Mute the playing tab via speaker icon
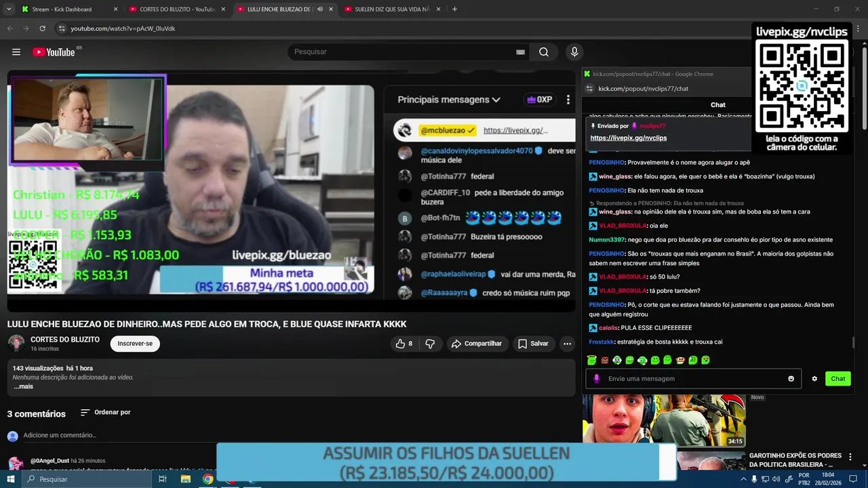 coord(319,9)
